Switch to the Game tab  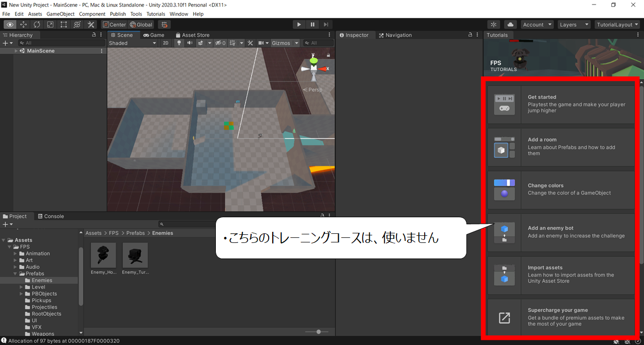154,35
